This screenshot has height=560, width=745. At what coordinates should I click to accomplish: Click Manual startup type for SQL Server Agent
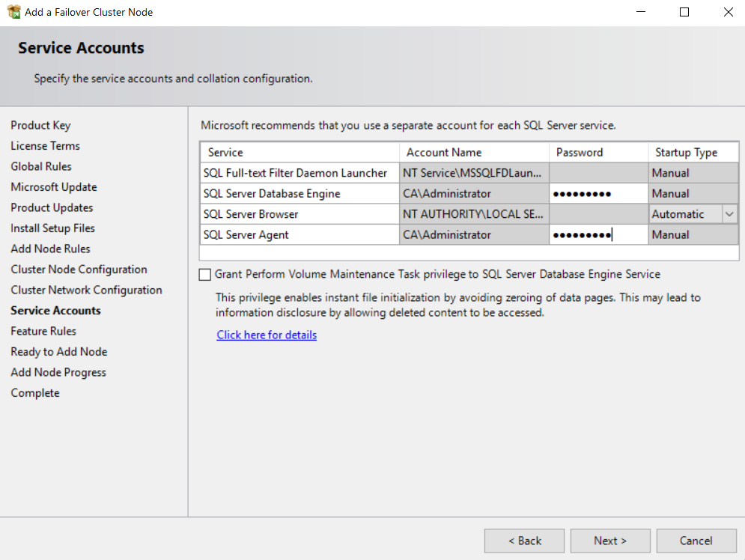point(693,234)
